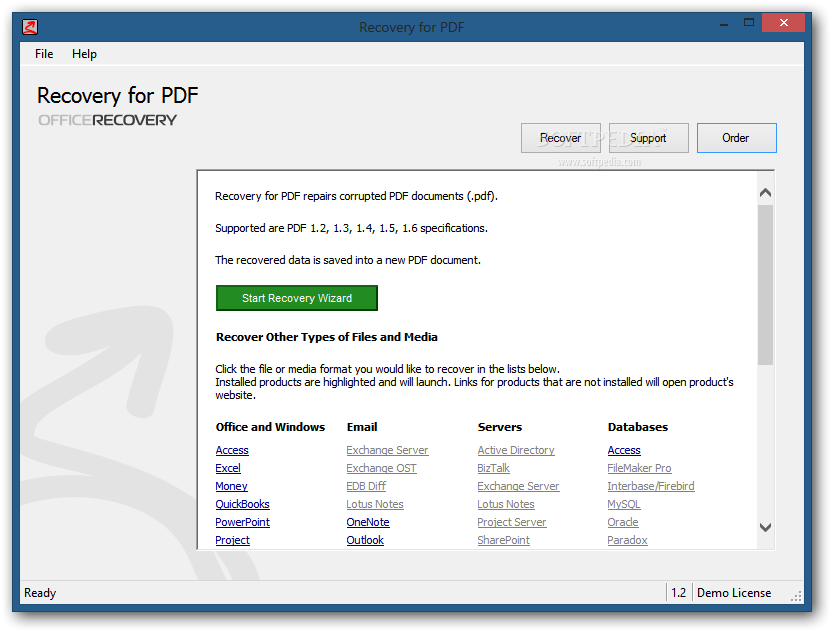832x632 pixels.
Task: Open the Project Server link
Action: (512, 522)
